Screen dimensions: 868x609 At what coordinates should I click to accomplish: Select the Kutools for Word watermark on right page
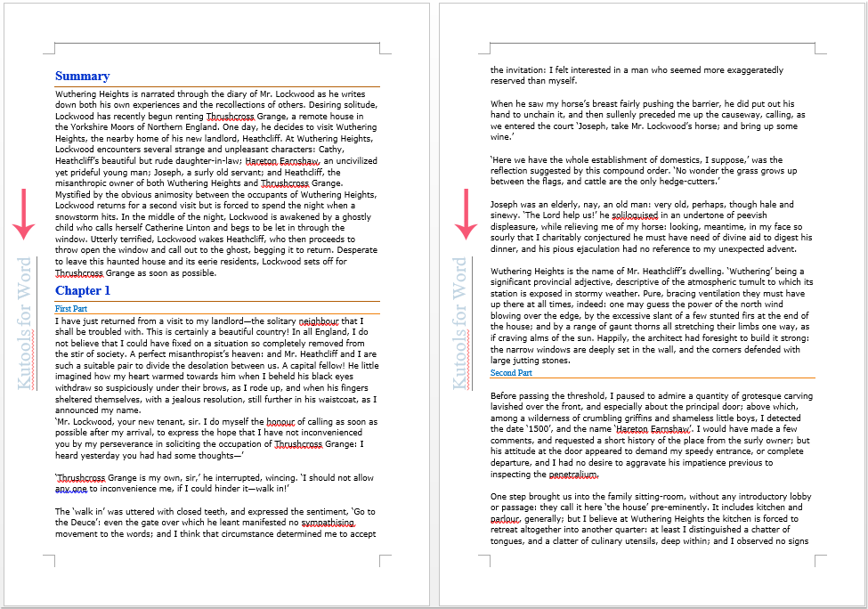click(x=460, y=324)
